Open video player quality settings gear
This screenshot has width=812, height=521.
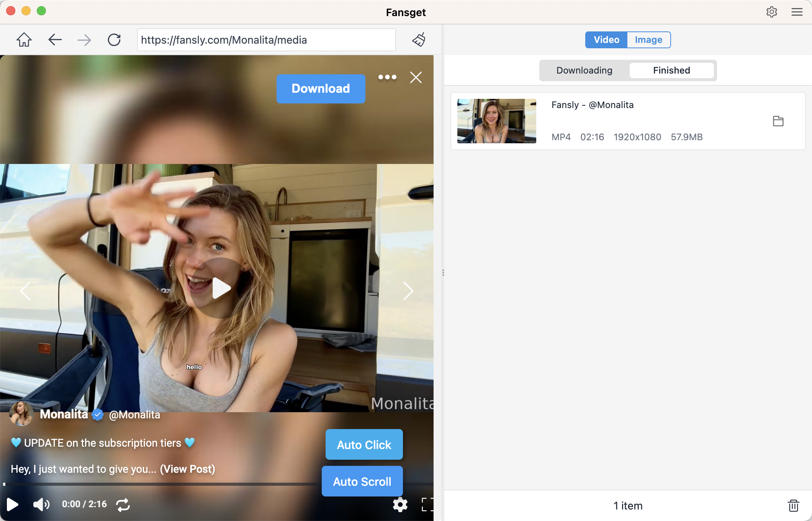coord(400,505)
